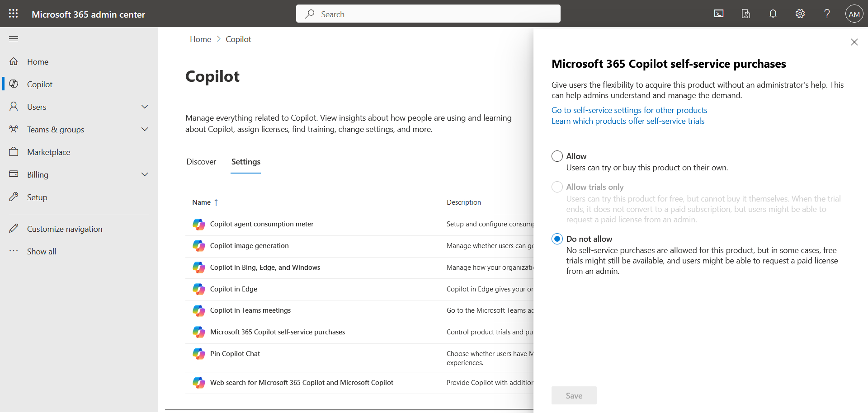Click the Save button
868x413 pixels.
tap(574, 395)
